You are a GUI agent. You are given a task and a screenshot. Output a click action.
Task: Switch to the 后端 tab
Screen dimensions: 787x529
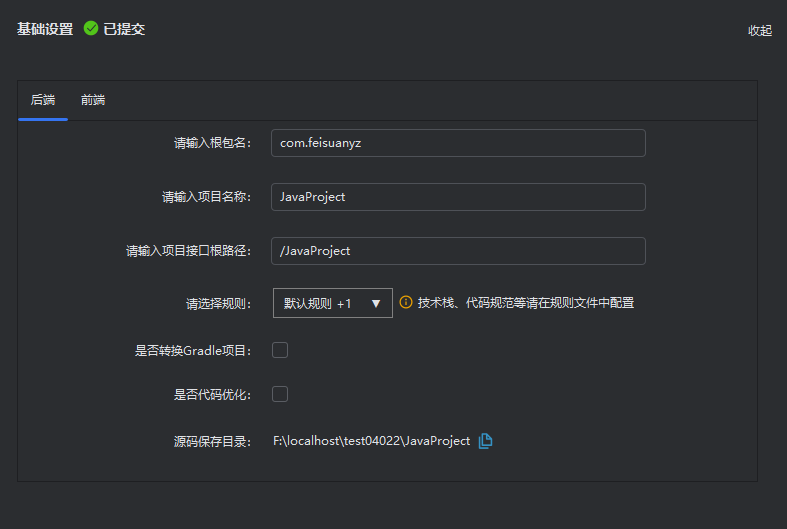pos(43,100)
